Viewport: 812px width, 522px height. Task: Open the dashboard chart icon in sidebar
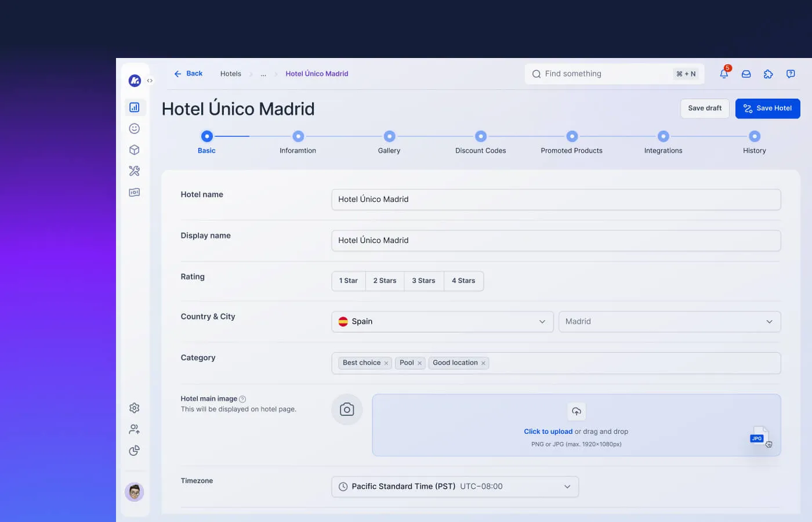tap(135, 107)
